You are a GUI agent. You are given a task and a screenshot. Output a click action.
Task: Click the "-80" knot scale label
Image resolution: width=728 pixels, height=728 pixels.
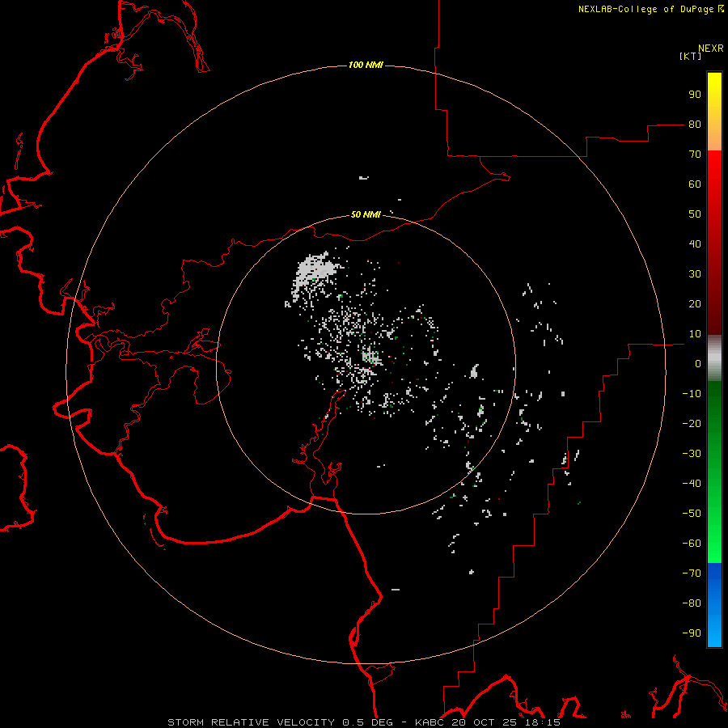(x=692, y=603)
